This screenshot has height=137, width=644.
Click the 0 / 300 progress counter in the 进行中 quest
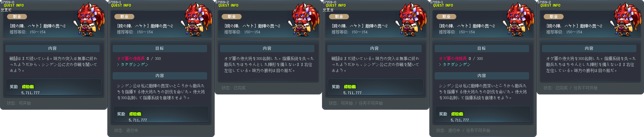pyautogui.click(x=154, y=59)
